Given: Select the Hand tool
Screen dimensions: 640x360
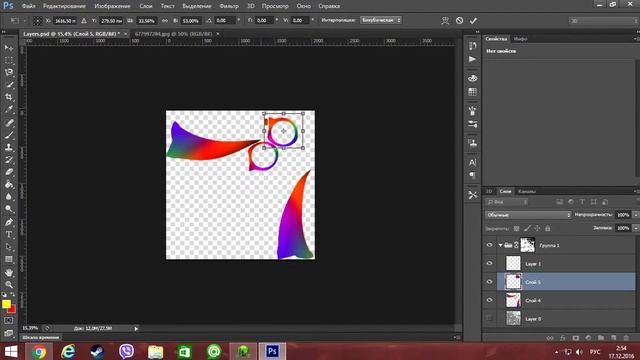Looking at the screenshot, I should (9, 272).
